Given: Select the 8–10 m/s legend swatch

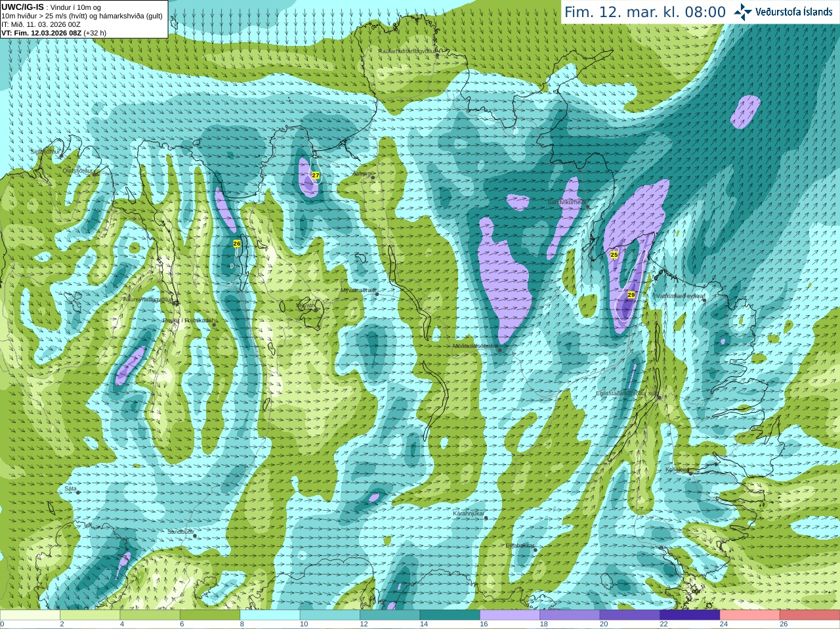Looking at the screenshot, I should click(x=270, y=615).
